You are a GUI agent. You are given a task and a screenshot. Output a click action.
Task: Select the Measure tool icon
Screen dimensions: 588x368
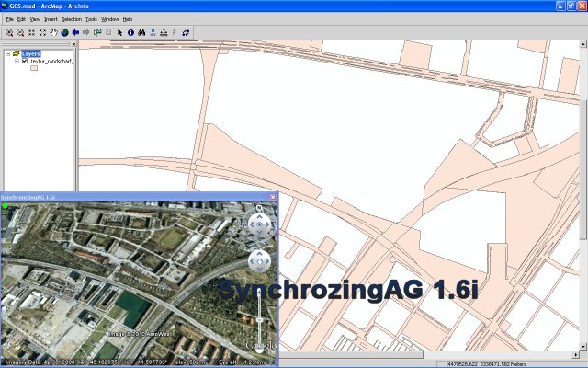pyautogui.click(x=164, y=33)
